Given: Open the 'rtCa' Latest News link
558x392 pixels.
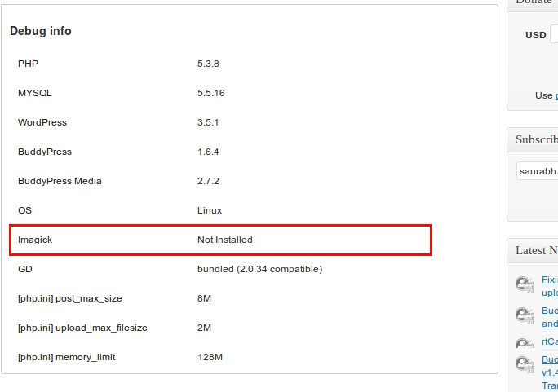Looking at the screenshot, I should pos(550,342).
